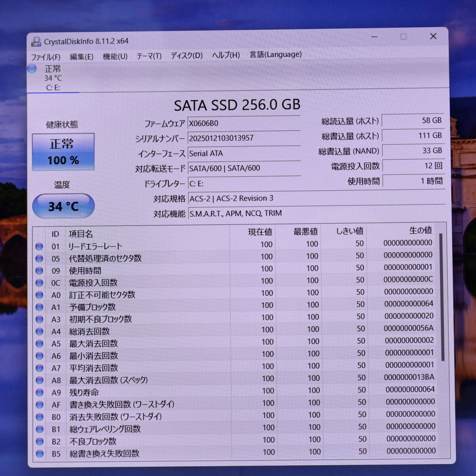Screen dimensions: 476x476
Task: Click status dot of row 05 代替処理済のセクタ数
Action: tap(39, 259)
